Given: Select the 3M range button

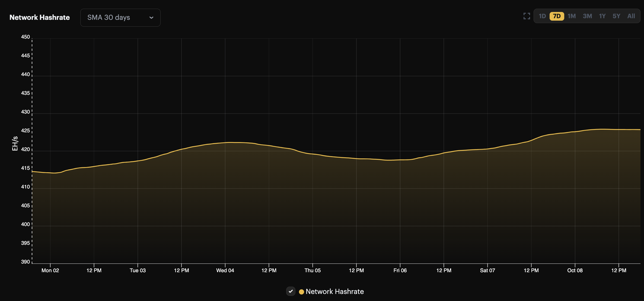Looking at the screenshot, I should click(x=588, y=16).
